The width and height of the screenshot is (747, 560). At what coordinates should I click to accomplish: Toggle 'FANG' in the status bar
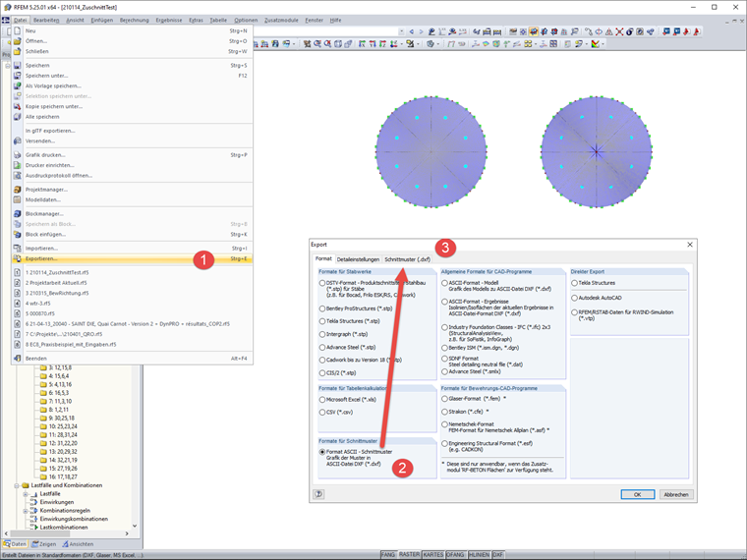tap(388, 555)
